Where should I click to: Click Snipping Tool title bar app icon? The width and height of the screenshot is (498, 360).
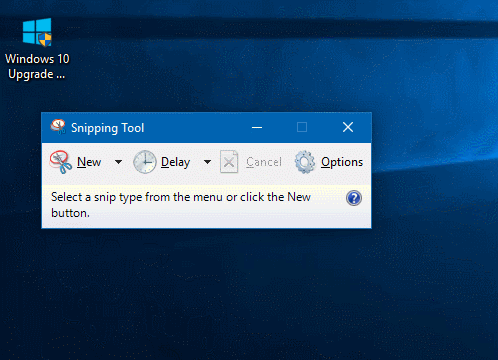[58, 127]
